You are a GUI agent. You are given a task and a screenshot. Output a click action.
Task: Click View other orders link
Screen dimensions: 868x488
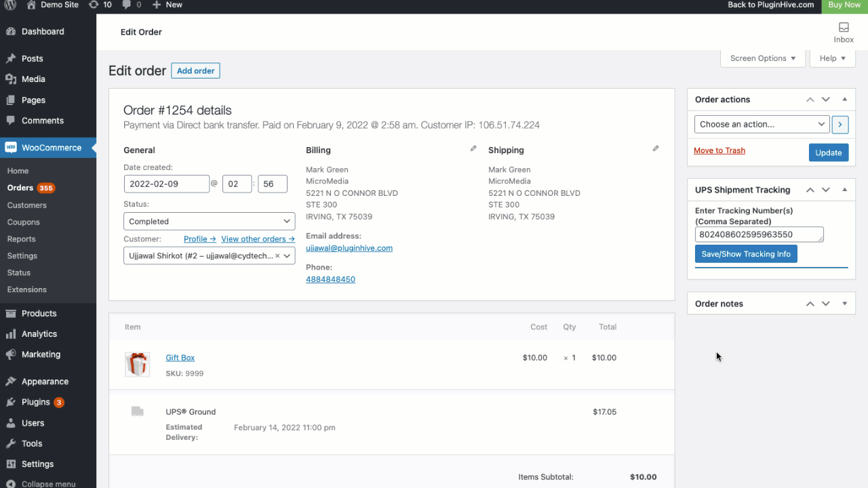click(258, 239)
